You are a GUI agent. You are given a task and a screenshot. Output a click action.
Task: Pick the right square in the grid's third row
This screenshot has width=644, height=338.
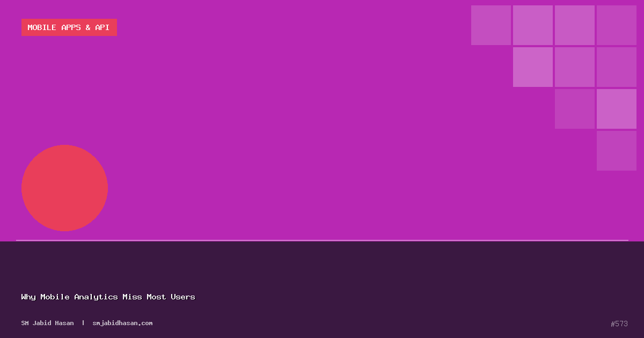pos(616,109)
